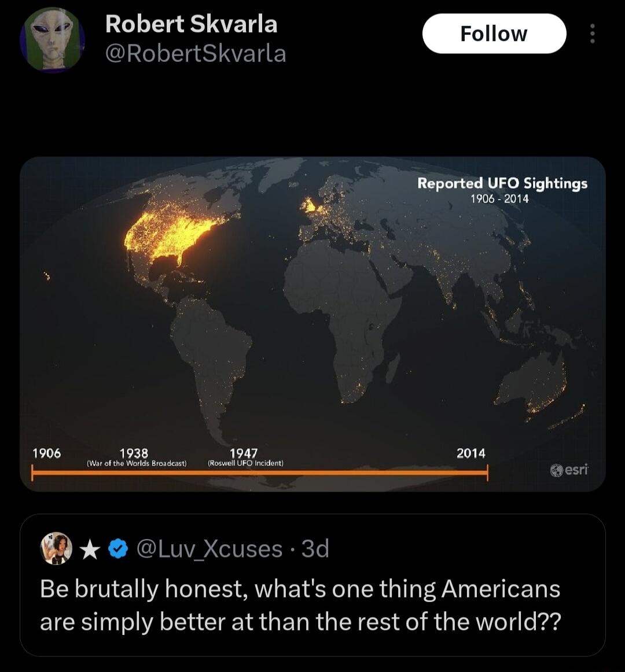The width and height of the screenshot is (625, 672).
Task: Click the blue verified badge on Luv_Xcuses
Action: click(x=117, y=548)
